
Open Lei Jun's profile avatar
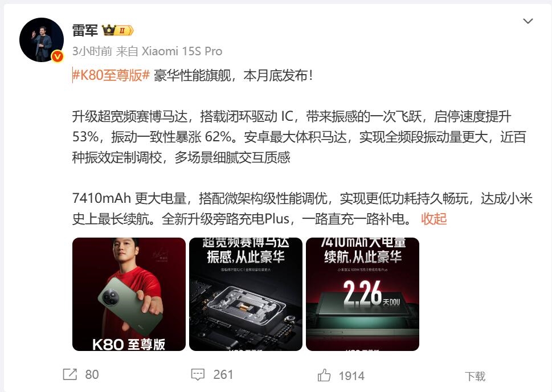[42, 40]
